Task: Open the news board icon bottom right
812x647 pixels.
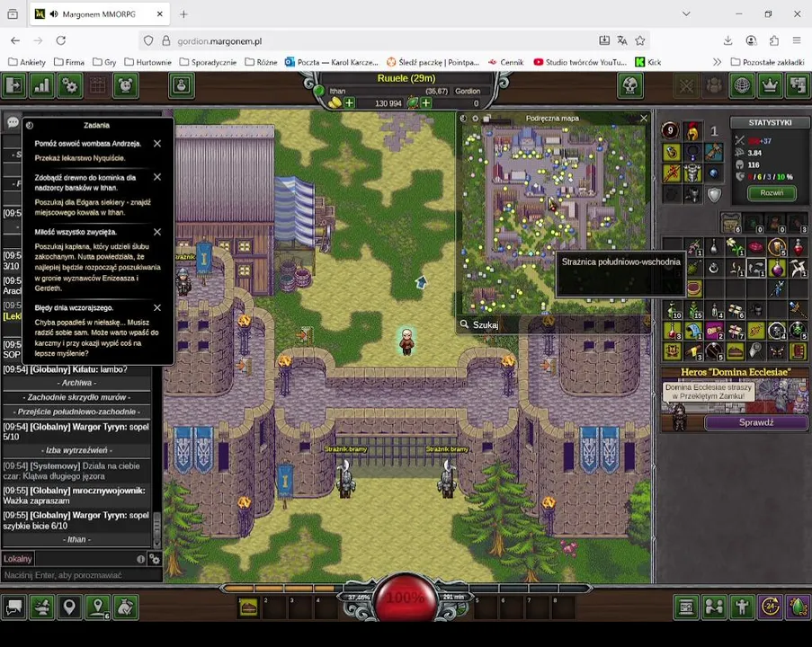Action: (686, 607)
